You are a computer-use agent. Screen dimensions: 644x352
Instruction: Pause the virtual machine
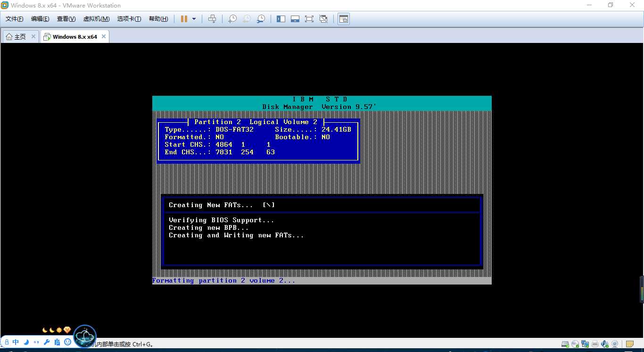pyautogui.click(x=184, y=19)
